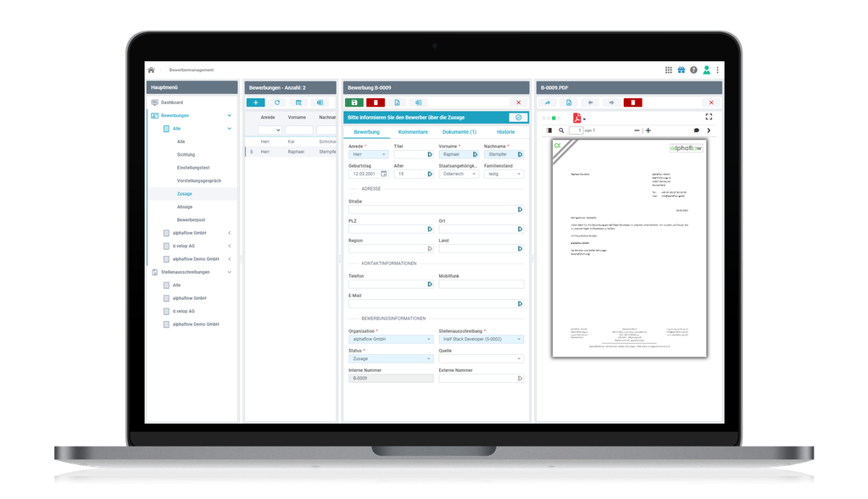The width and height of the screenshot is (868, 499).
Task: Open the gift icon in top bar
Action: point(682,70)
